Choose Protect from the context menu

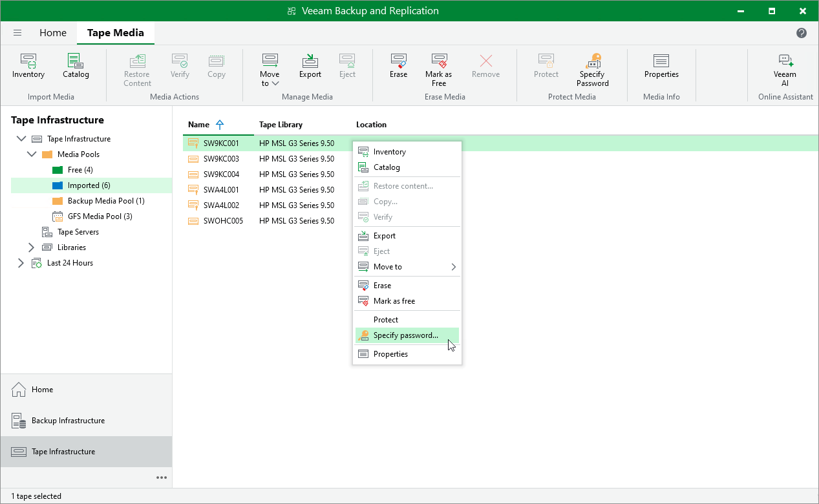point(407,320)
